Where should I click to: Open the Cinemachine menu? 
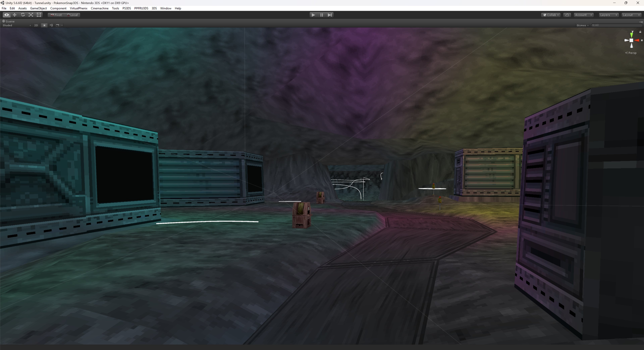(x=99, y=8)
